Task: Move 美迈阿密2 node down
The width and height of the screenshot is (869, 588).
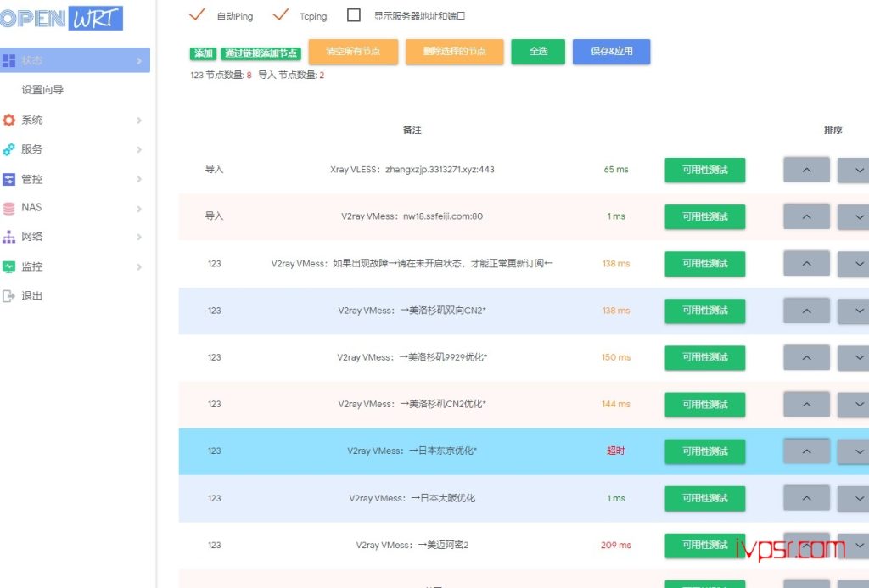Action: (x=854, y=545)
